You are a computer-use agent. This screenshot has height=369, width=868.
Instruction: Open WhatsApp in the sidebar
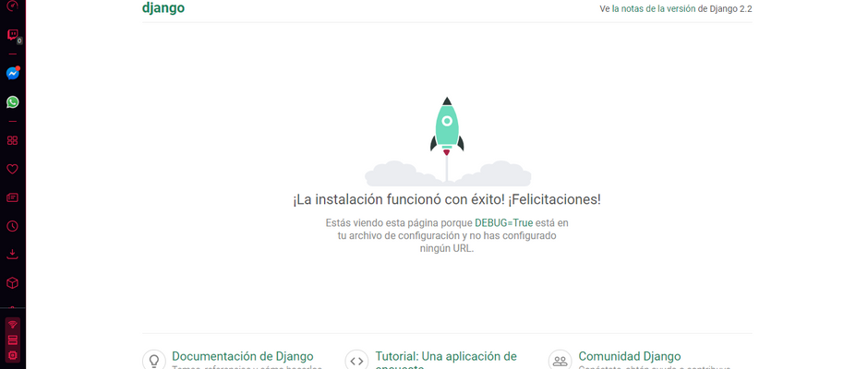[x=12, y=102]
